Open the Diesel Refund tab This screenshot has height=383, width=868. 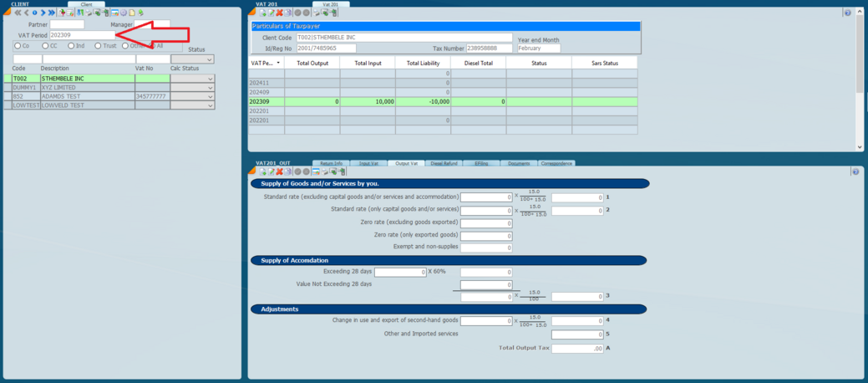(x=444, y=164)
